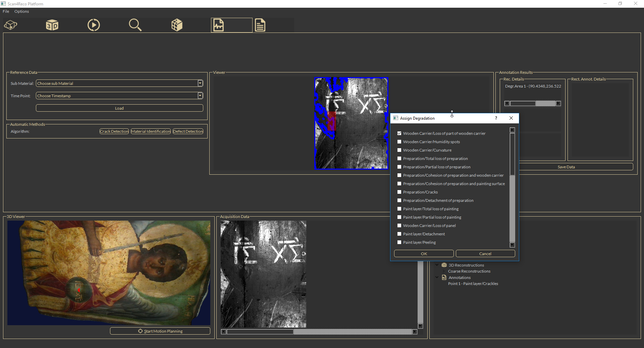Click the help question mark in Assign Degradation
Screen dimensions: 644x348
point(496,118)
